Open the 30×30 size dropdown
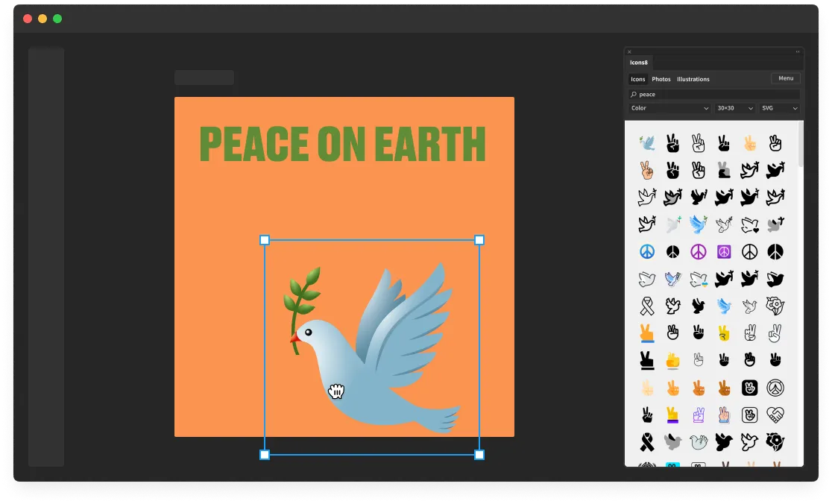The width and height of the screenshot is (832, 504). [x=733, y=108]
